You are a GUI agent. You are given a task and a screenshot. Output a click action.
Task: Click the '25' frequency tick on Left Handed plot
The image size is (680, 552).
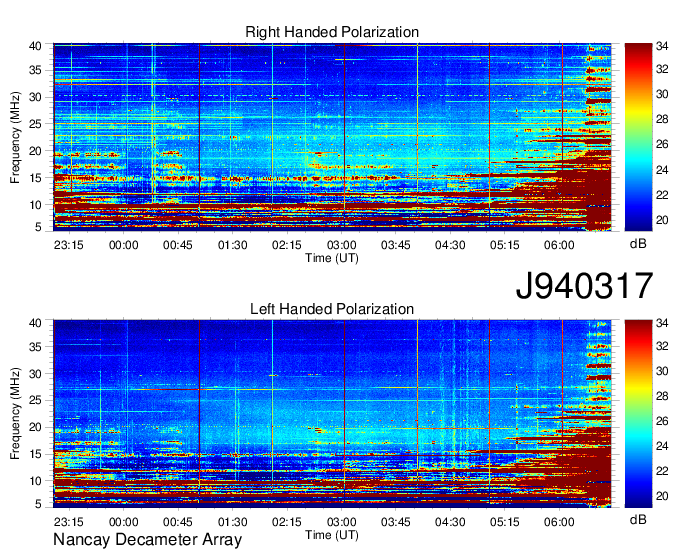click(x=36, y=400)
